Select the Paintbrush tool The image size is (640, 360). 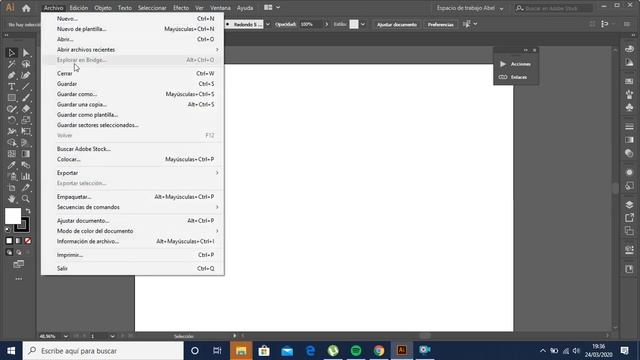point(26,98)
